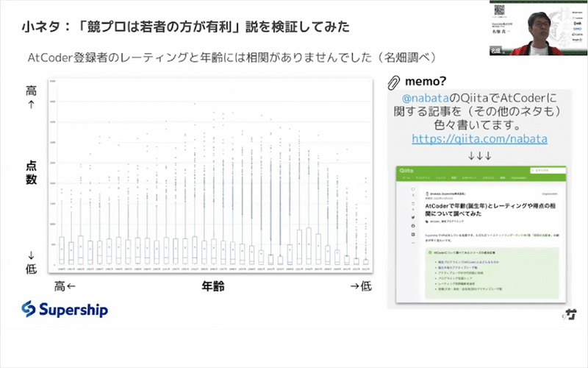
Task: Click the '年齢' x-axis label
Action: click(213, 286)
